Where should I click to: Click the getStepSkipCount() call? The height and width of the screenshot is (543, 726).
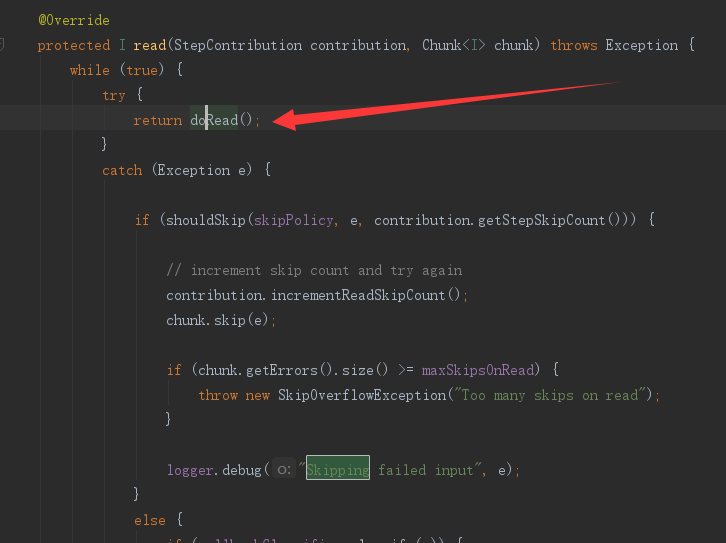point(549,220)
